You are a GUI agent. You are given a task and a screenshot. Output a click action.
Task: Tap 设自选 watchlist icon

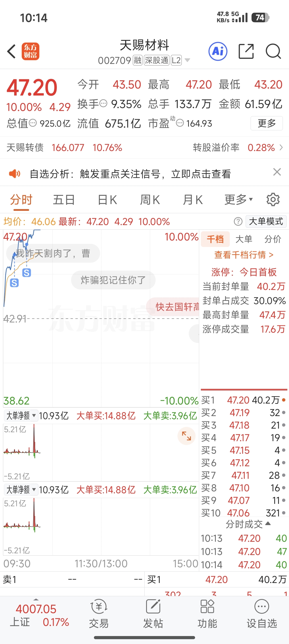262,614
